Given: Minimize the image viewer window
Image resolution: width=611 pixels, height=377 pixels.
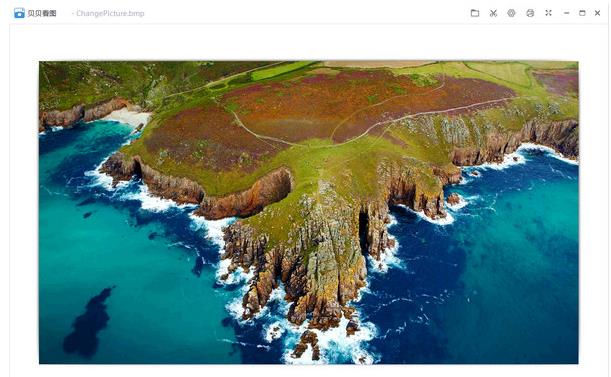Looking at the screenshot, I should click(x=567, y=13).
